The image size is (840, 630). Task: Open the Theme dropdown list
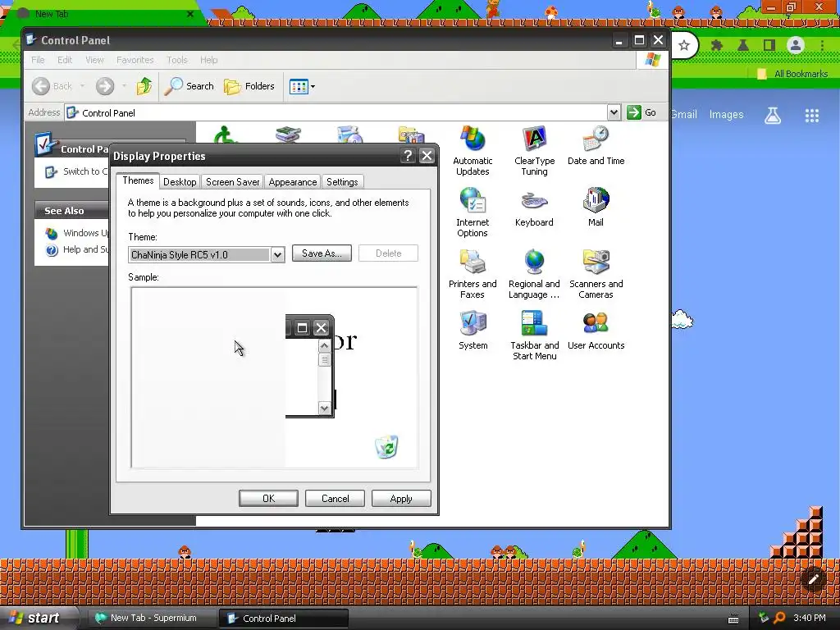tap(277, 255)
